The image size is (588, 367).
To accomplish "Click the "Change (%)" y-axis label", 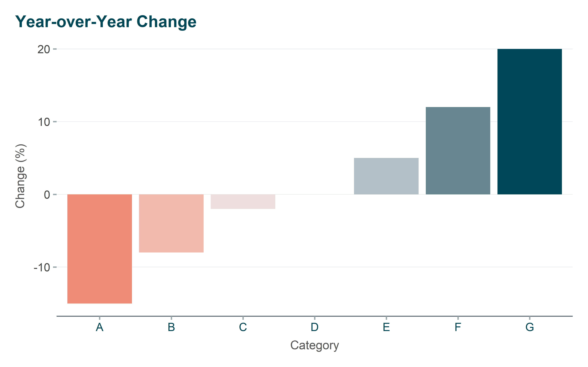I will click(20, 176).
